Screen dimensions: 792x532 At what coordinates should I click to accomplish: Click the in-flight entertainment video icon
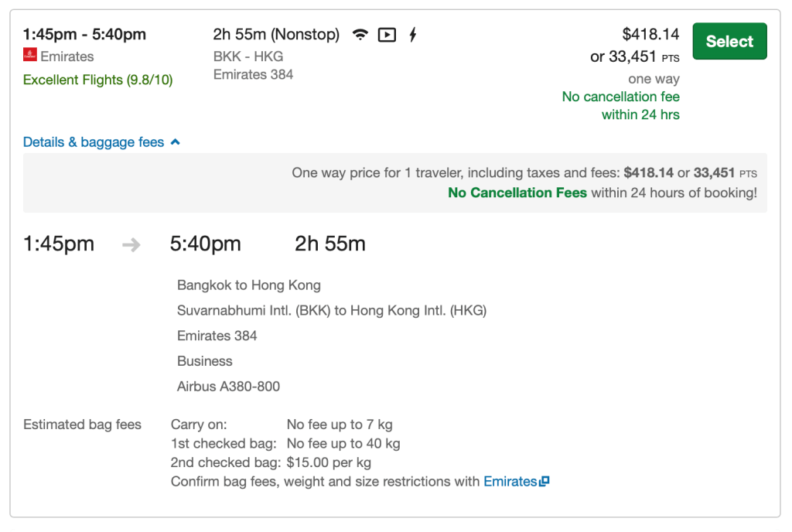click(387, 35)
